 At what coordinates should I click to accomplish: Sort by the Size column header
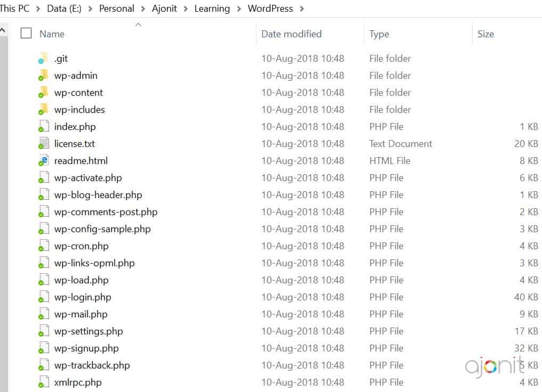tap(486, 34)
